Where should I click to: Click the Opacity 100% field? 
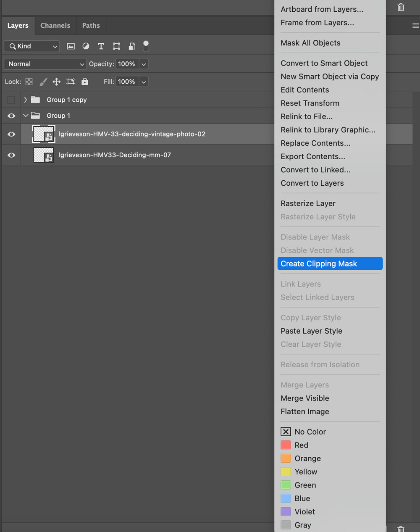coord(127,64)
